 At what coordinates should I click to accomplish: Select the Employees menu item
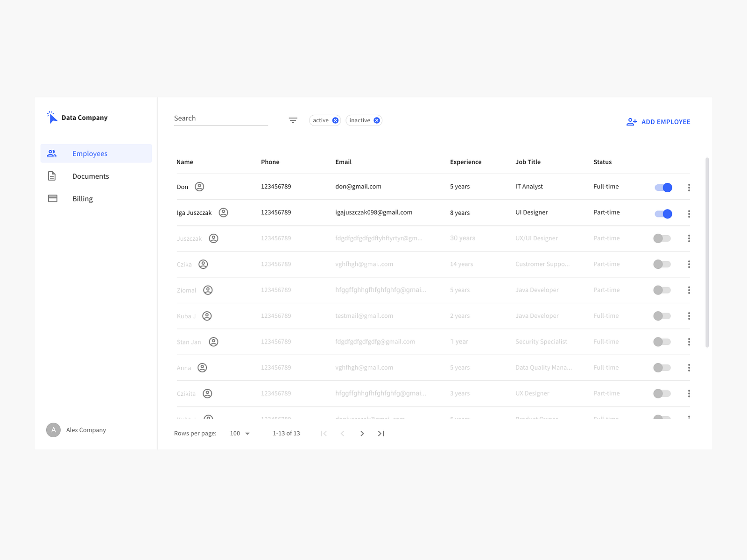pyautogui.click(x=90, y=153)
